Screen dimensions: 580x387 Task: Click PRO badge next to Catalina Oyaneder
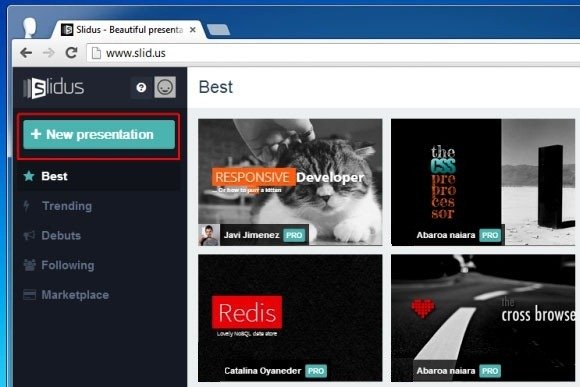[x=316, y=371]
